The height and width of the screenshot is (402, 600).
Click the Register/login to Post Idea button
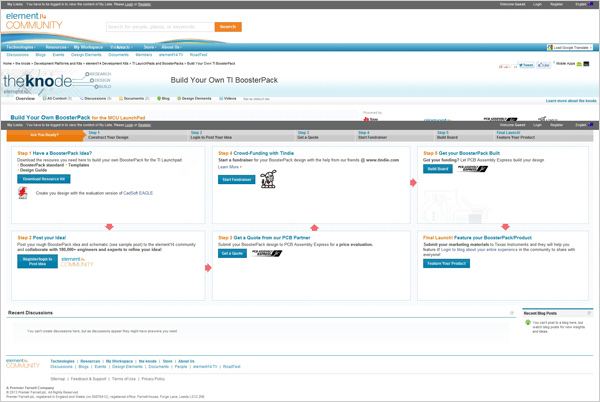(x=38, y=261)
